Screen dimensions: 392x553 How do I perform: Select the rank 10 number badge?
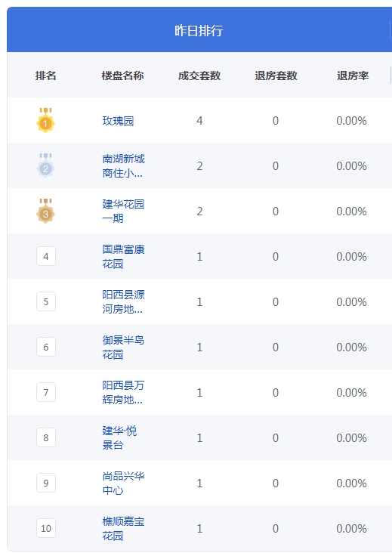[46, 528]
